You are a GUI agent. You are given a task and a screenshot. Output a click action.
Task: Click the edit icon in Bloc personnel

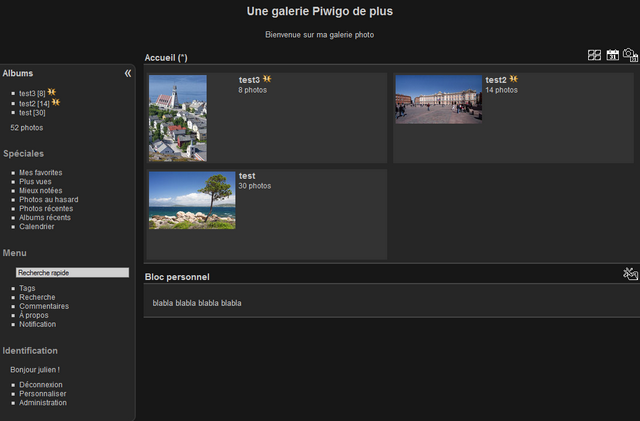coord(629,273)
